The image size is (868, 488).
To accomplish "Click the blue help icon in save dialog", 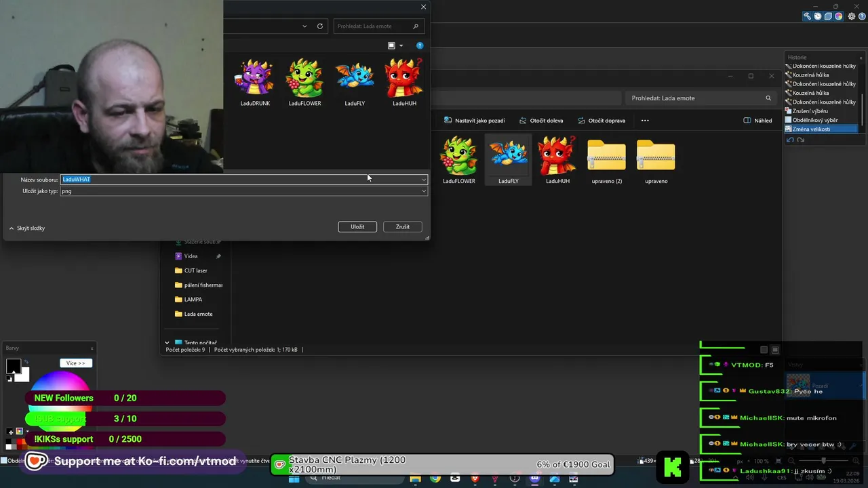I will pos(420,45).
